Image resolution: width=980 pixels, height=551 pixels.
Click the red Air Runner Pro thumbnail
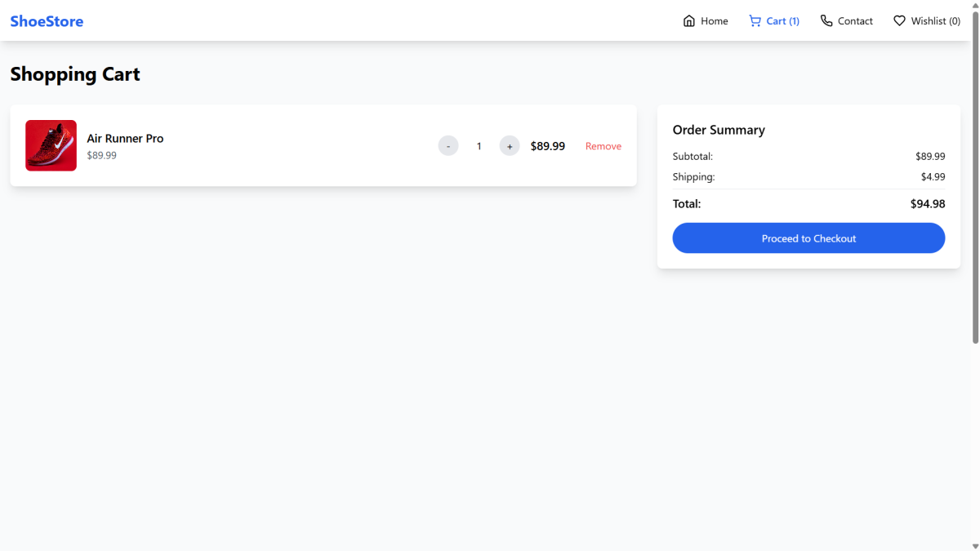51,145
